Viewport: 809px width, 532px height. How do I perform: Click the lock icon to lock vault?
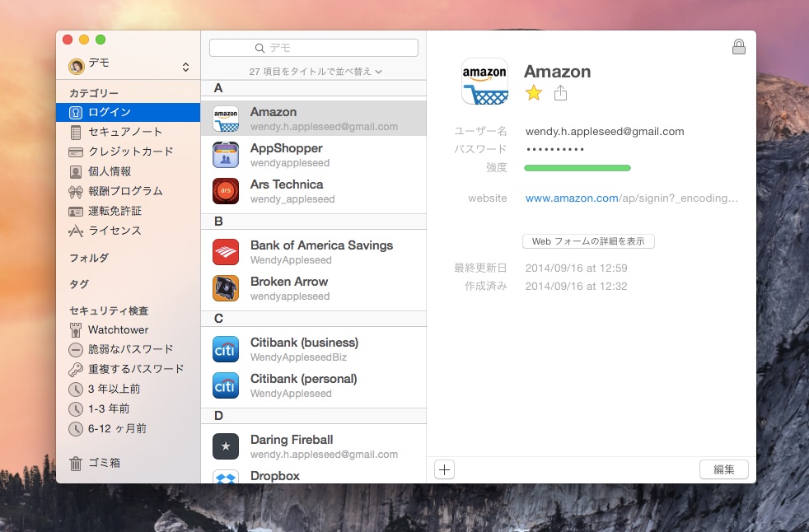tap(738, 47)
